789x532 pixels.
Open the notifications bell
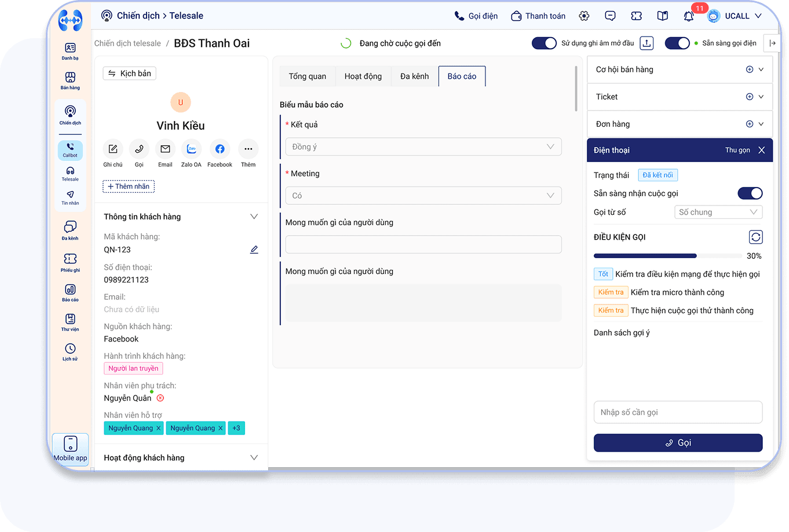point(689,16)
